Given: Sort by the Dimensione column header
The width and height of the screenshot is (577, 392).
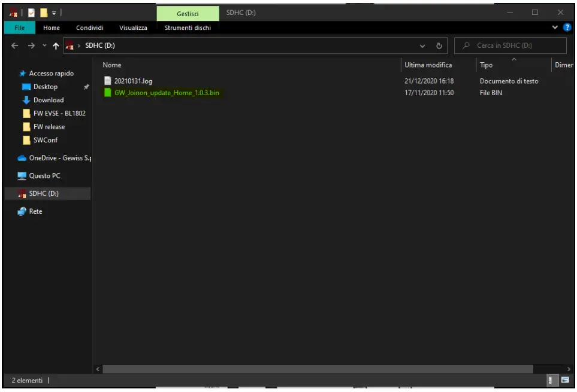Looking at the screenshot, I should 564,65.
